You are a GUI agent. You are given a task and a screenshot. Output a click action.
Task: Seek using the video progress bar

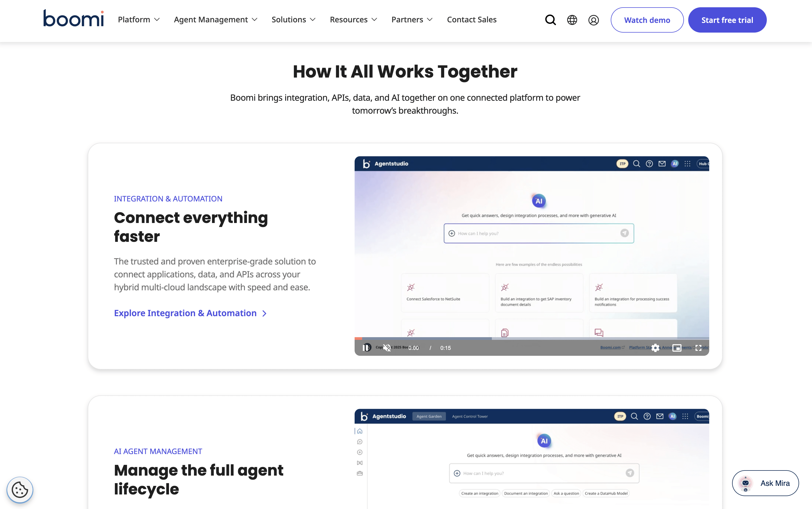coord(532,338)
